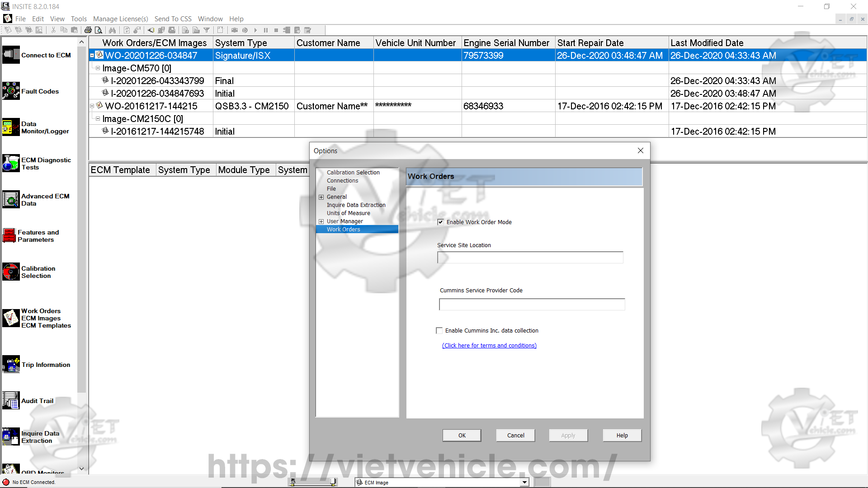Click the Print Preview toolbar icon
The image size is (868, 488).
click(x=99, y=30)
